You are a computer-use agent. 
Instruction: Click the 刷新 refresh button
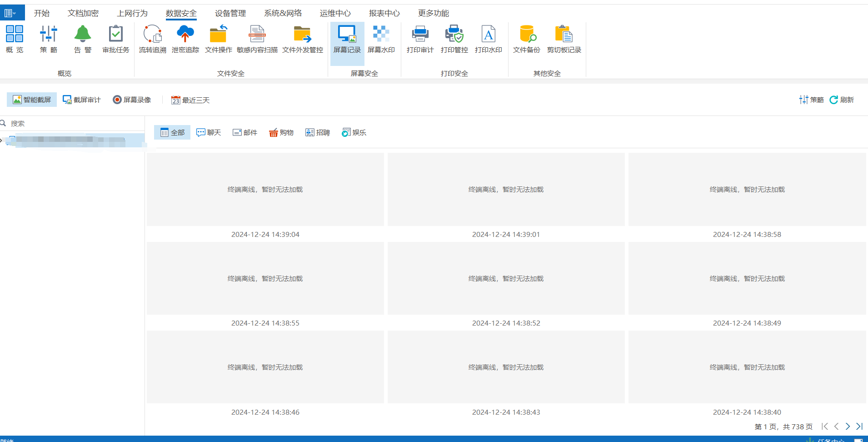coord(842,100)
